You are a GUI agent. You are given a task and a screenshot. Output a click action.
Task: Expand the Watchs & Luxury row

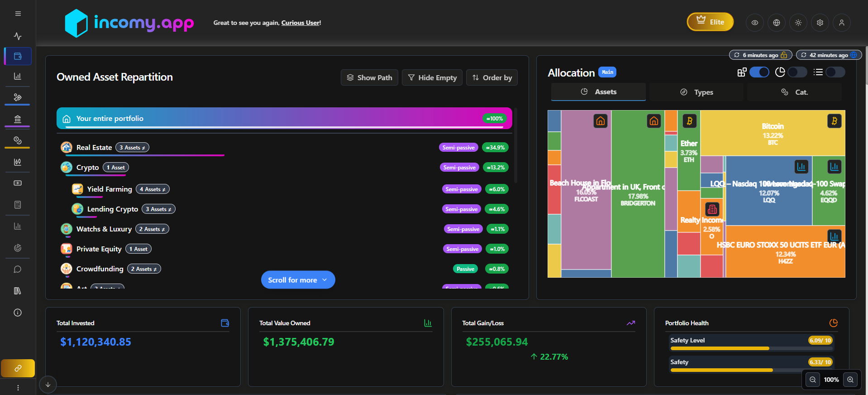point(284,229)
